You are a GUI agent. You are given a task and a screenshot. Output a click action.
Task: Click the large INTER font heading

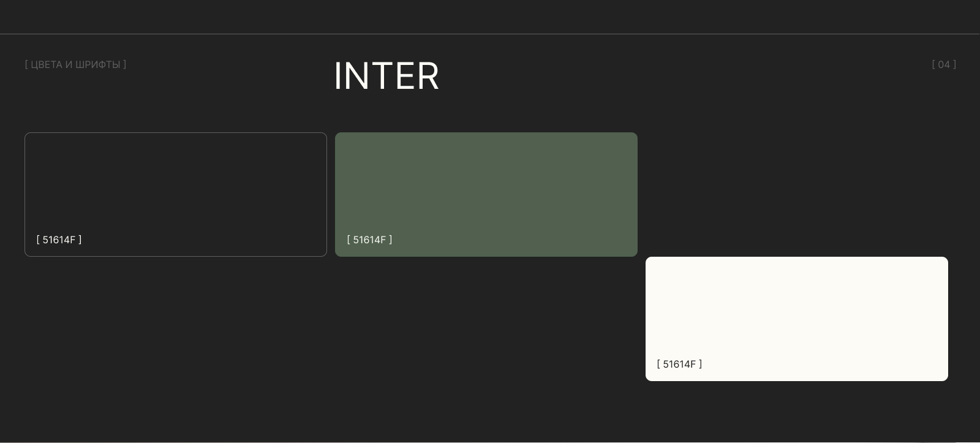point(386,77)
